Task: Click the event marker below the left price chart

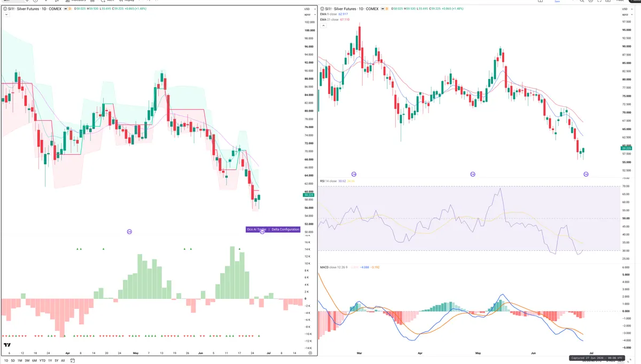Action: pyautogui.click(x=129, y=232)
